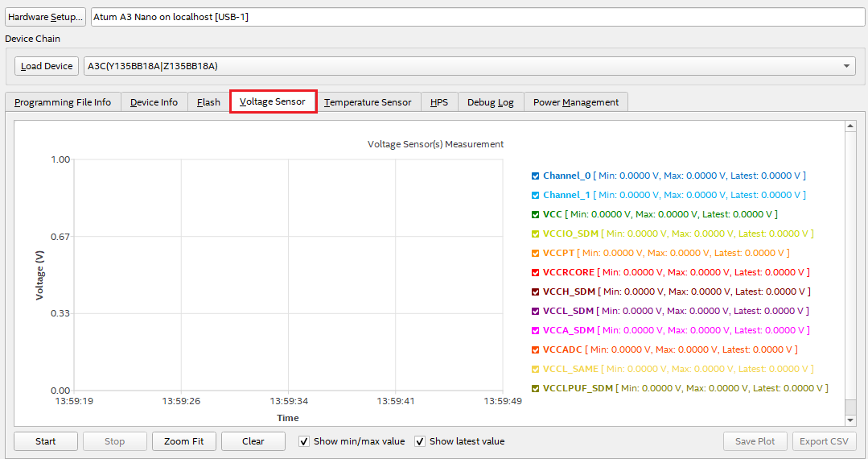Screen dimensions: 868x459
Task: Toggle the VCCPT legend checkbox
Action: 536,253
